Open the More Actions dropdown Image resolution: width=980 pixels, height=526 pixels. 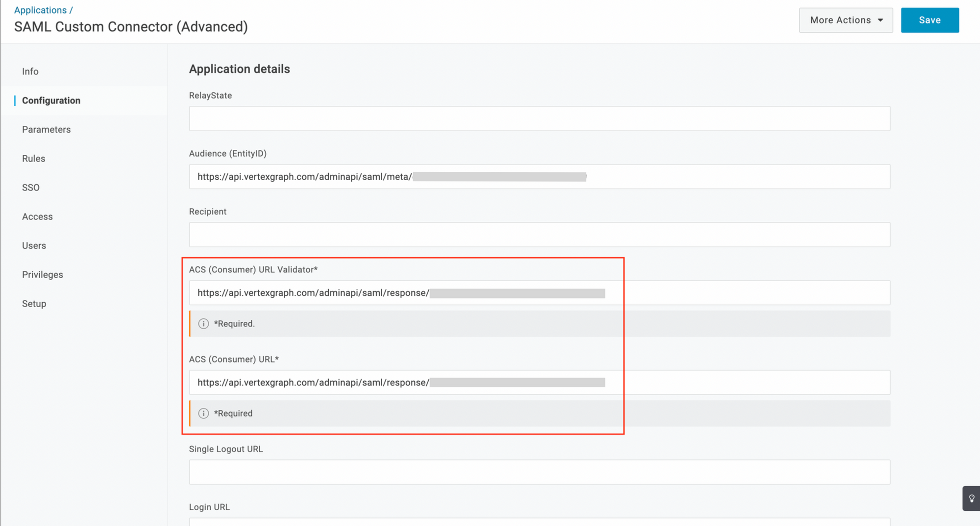tap(846, 20)
